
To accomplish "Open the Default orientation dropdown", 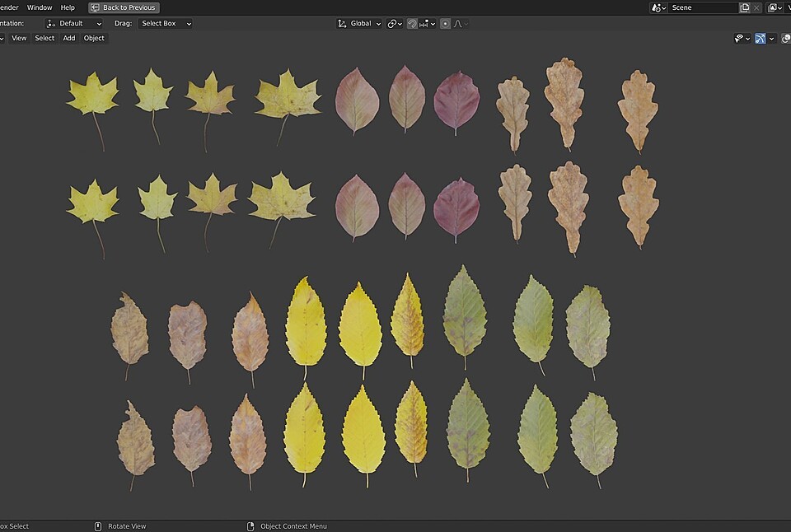I will tap(74, 23).
